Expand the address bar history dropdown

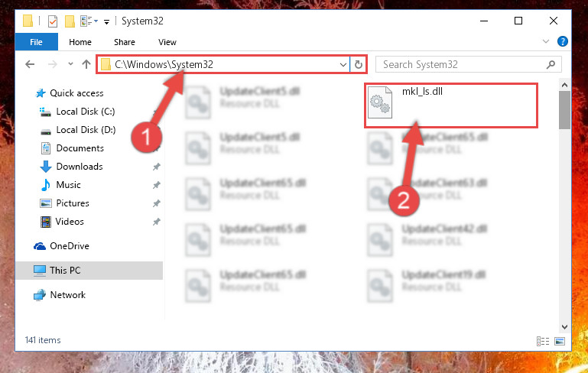point(343,64)
